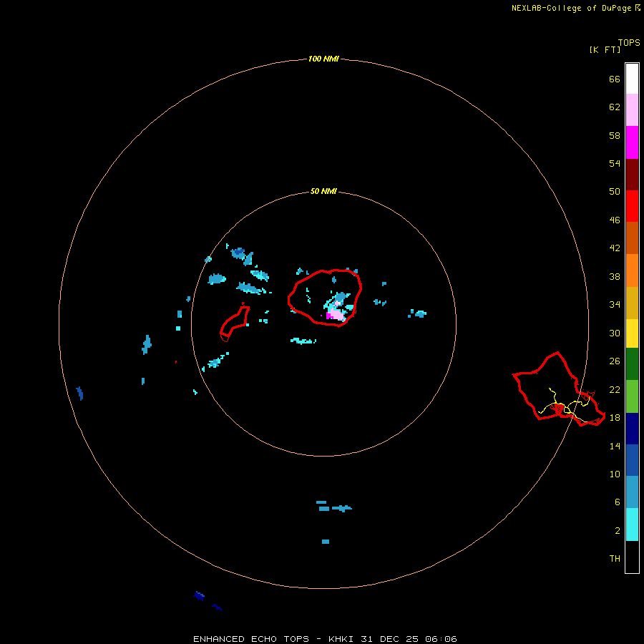Click the medium blue legend swatch
The image size is (644, 644).
(632, 460)
